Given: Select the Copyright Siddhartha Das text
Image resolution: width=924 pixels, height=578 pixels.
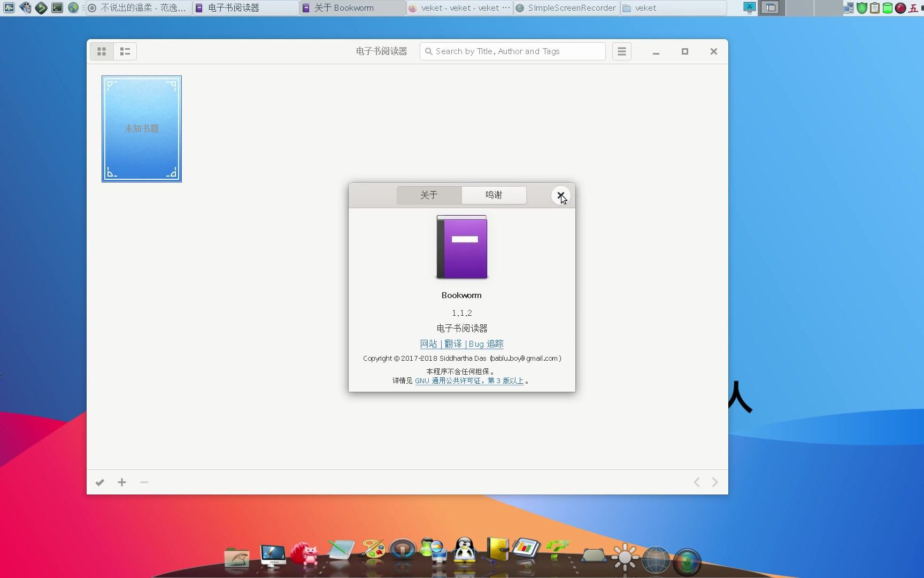Looking at the screenshot, I should point(462,358).
